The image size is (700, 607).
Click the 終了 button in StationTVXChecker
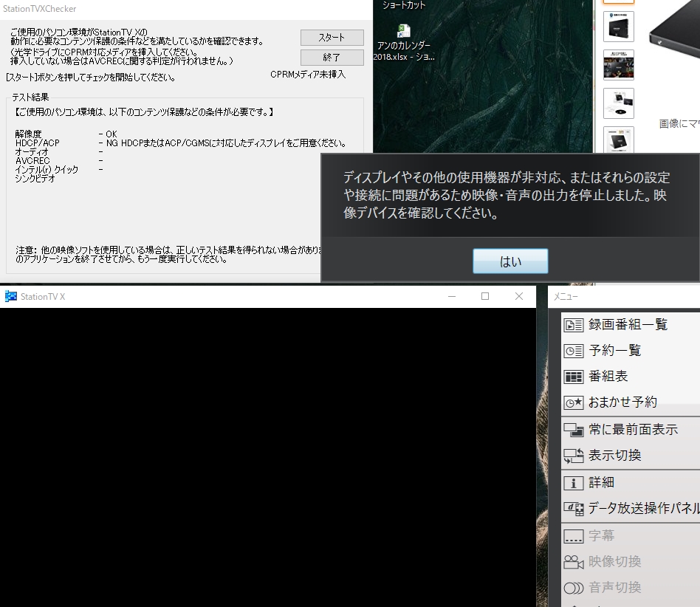pos(332,58)
